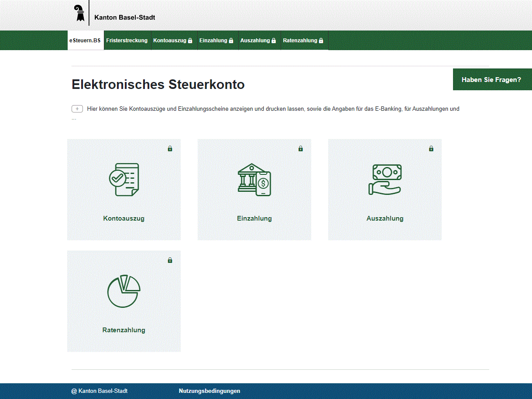532x399 pixels.
Task: Click the lock icon on Einzahlung tile
Action: pos(300,148)
